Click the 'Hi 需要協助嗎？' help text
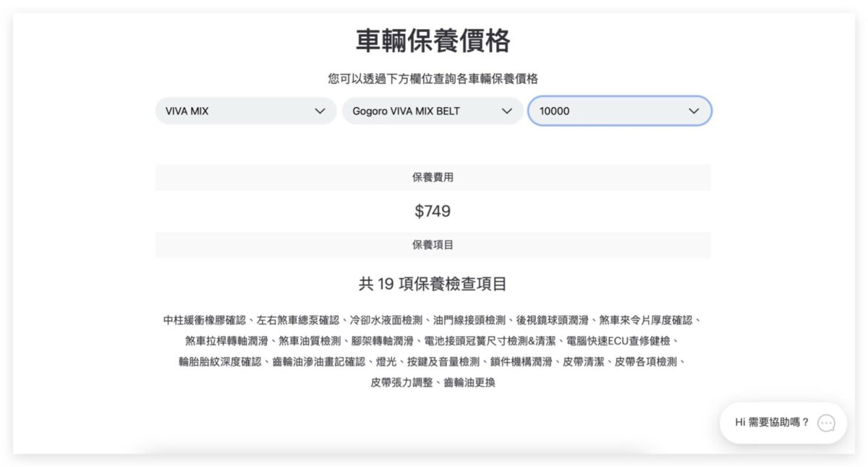Image resolution: width=868 pixels, height=467 pixels. tap(772, 422)
